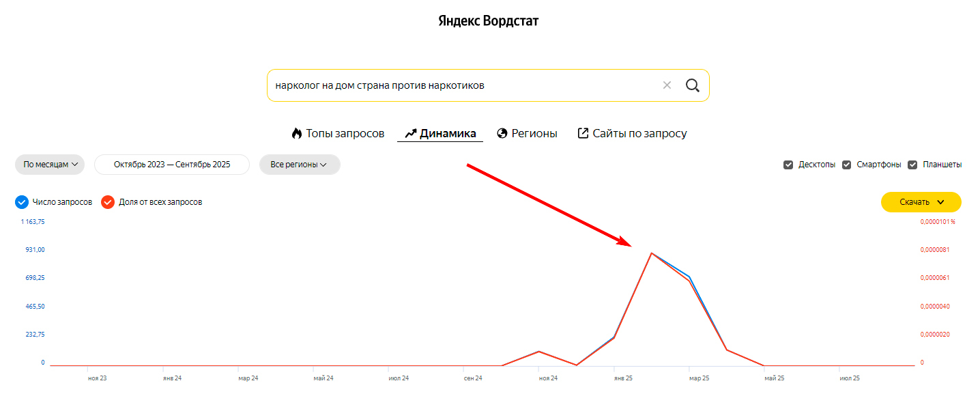The image size is (980, 394).
Task: Click the fire icon next to Топы запросов
Action: point(297,134)
